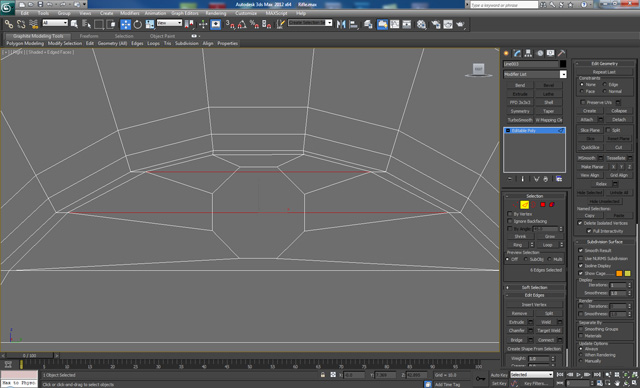640x388 pixels.
Task: Open the Hierarchy command panel tab
Action: point(529,53)
